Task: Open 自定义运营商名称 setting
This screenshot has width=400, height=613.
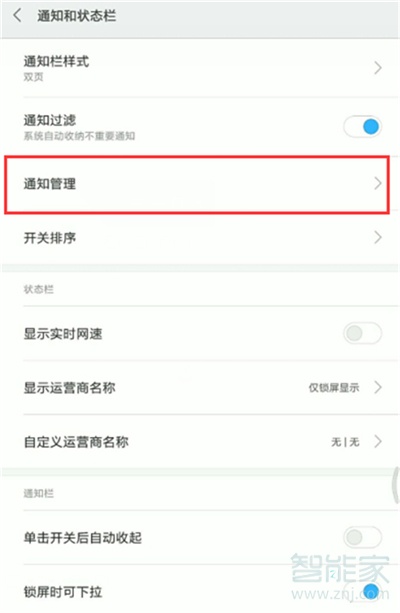Action: [200, 442]
